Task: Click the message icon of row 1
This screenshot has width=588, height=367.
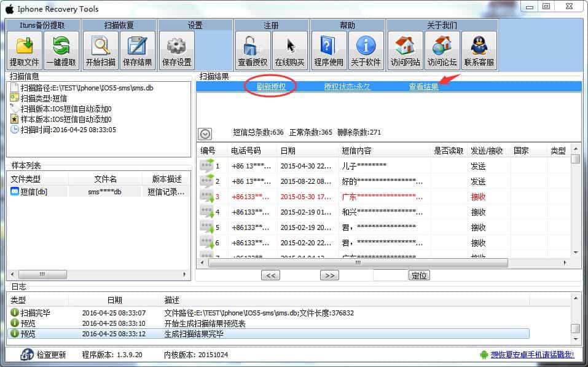Action: [206, 165]
